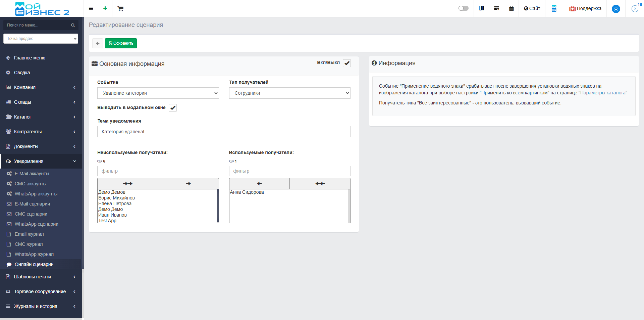Screen dimensions: 644x320
Task: Click the barcode icon in top bar
Action: pyautogui.click(x=481, y=8)
